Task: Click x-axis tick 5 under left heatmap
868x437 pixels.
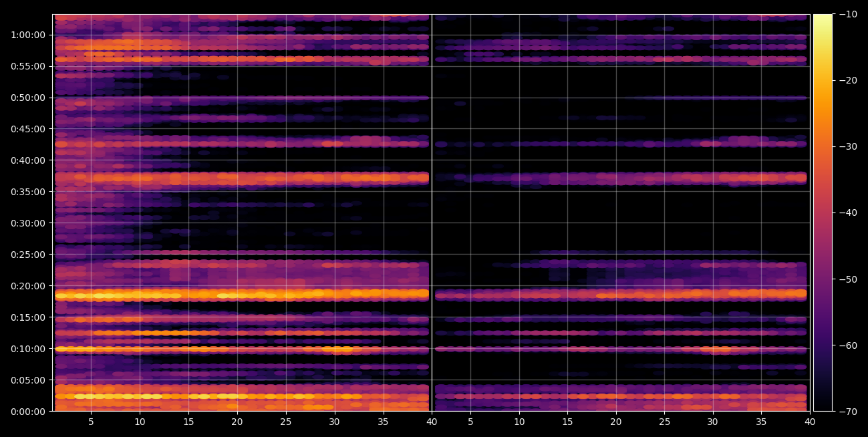Action: [91, 422]
